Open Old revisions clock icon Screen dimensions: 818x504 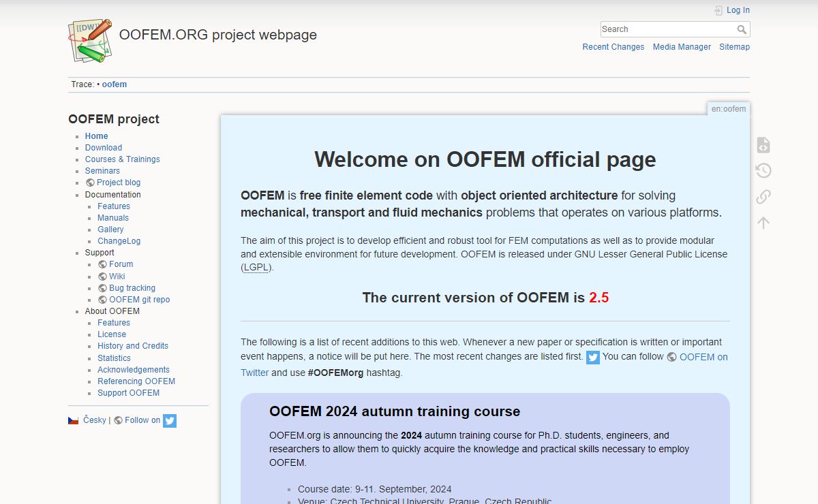(x=763, y=171)
